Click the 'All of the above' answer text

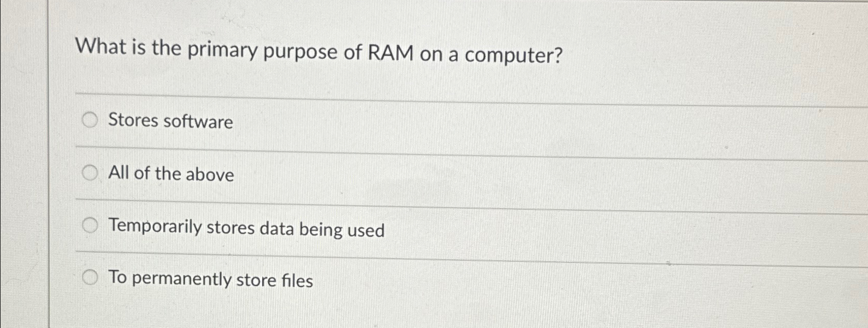(x=171, y=175)
